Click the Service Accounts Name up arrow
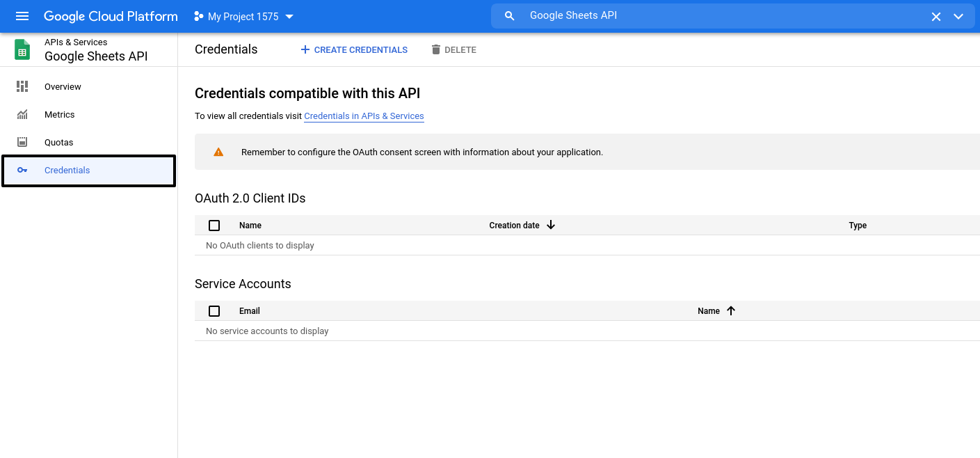The height and width of the screenshot is (458, 980). tap(731, 310)
